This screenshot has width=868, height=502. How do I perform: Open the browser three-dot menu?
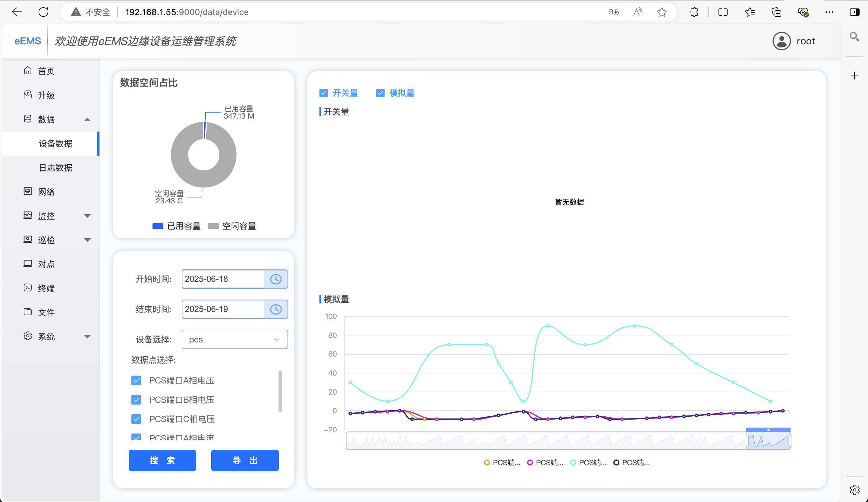[829, 12]
